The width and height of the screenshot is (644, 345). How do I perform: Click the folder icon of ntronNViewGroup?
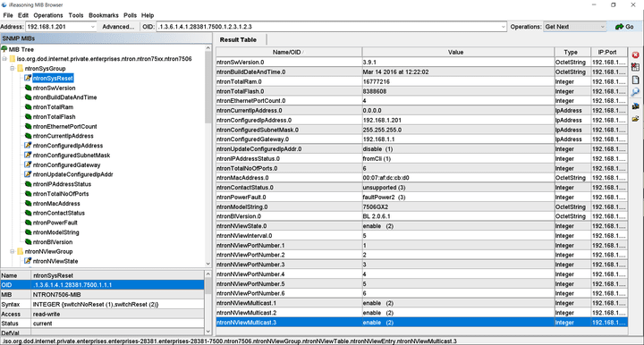click(20, 251)
